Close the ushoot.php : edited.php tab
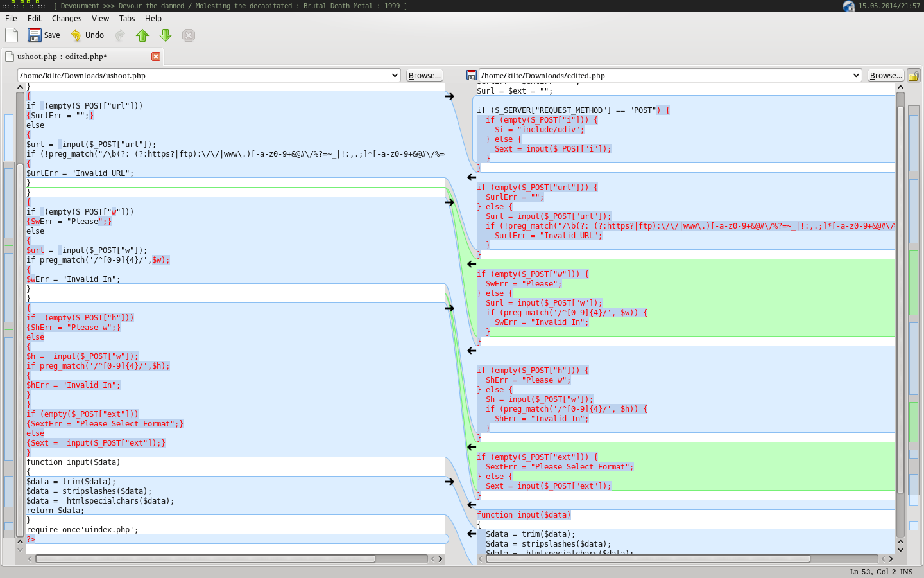 pyautogui.click(x=156, y=57)
